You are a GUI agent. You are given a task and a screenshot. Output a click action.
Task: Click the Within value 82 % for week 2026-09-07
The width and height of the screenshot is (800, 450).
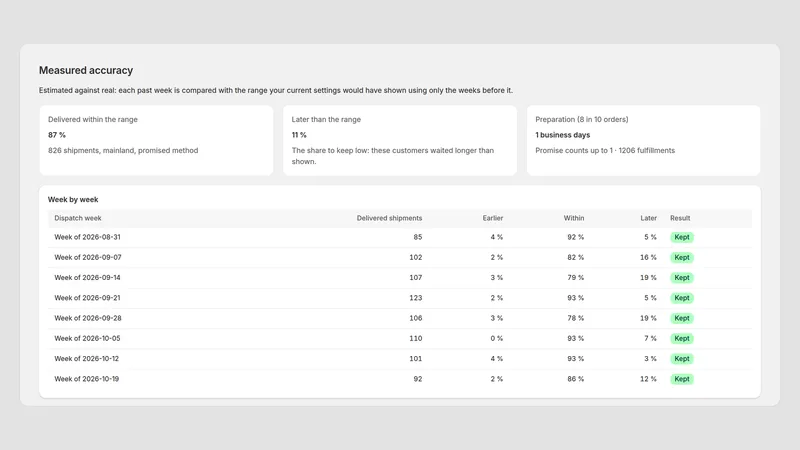[x=576, y=258]
